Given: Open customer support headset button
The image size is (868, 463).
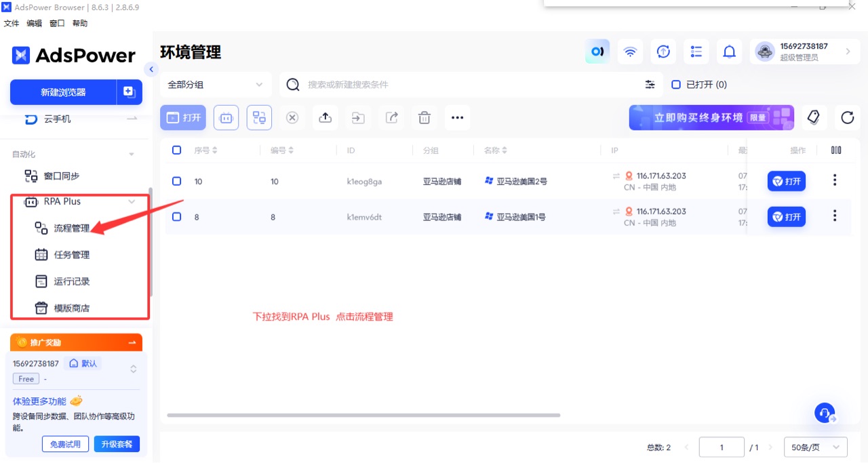Looking at the screenshot, I should [x=825, y=413].
